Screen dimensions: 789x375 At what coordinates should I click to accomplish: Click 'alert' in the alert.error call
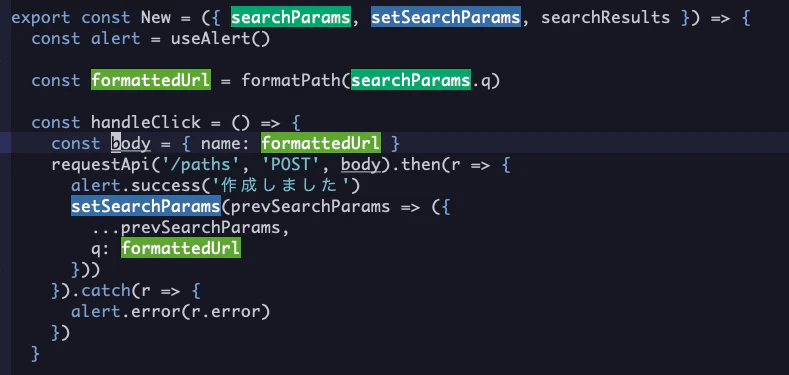pos(96,312)
